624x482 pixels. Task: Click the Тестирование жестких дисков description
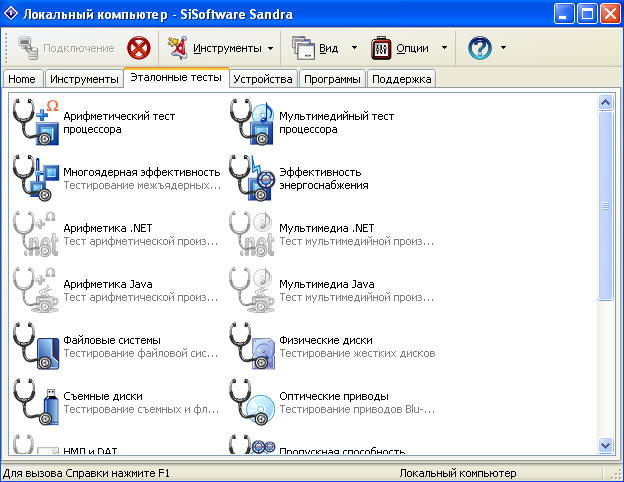click(x=357, y=353)
